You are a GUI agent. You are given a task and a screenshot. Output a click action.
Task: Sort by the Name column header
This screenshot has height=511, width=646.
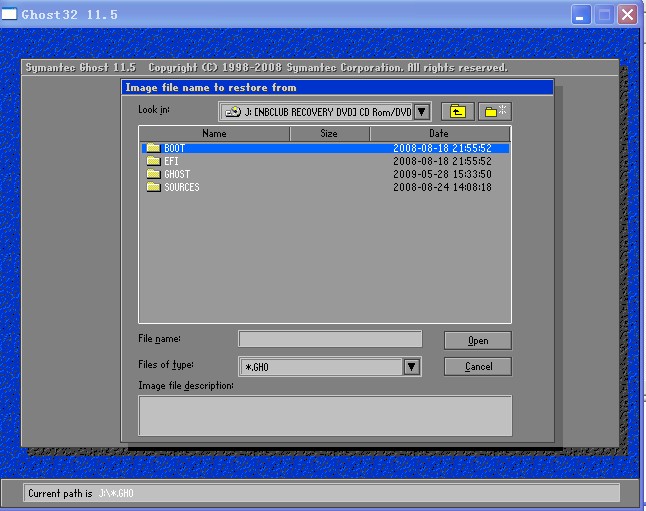(x=214, y=133)
